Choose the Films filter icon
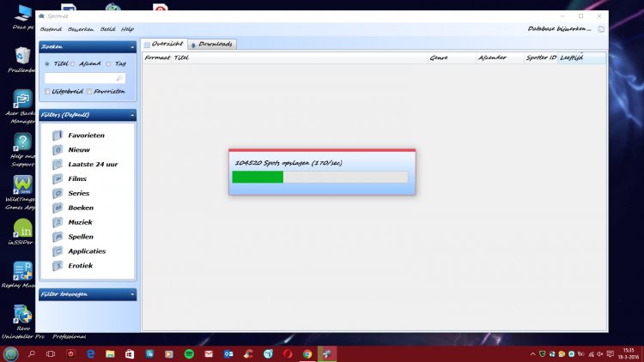The width and height of the screenshot is (644, 362). pyautogui.click(x=58, y=178)
